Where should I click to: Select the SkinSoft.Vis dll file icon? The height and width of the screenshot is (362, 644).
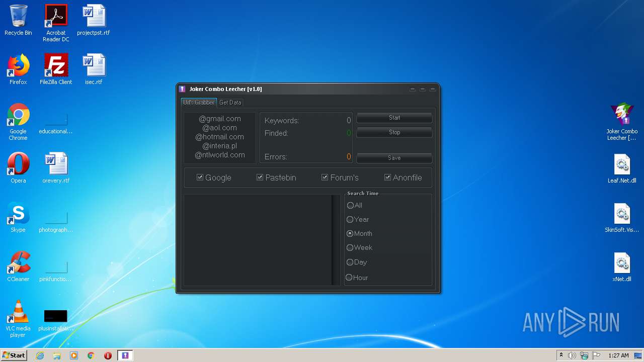point(622,218)
